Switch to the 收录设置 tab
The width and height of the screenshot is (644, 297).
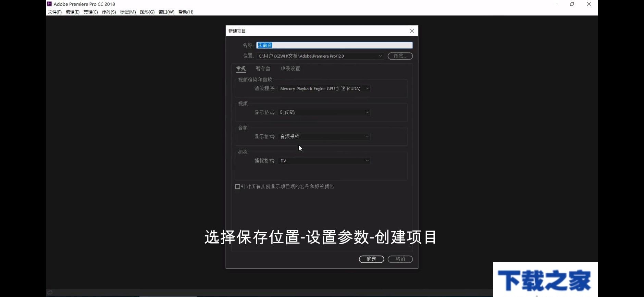[290, 69]
